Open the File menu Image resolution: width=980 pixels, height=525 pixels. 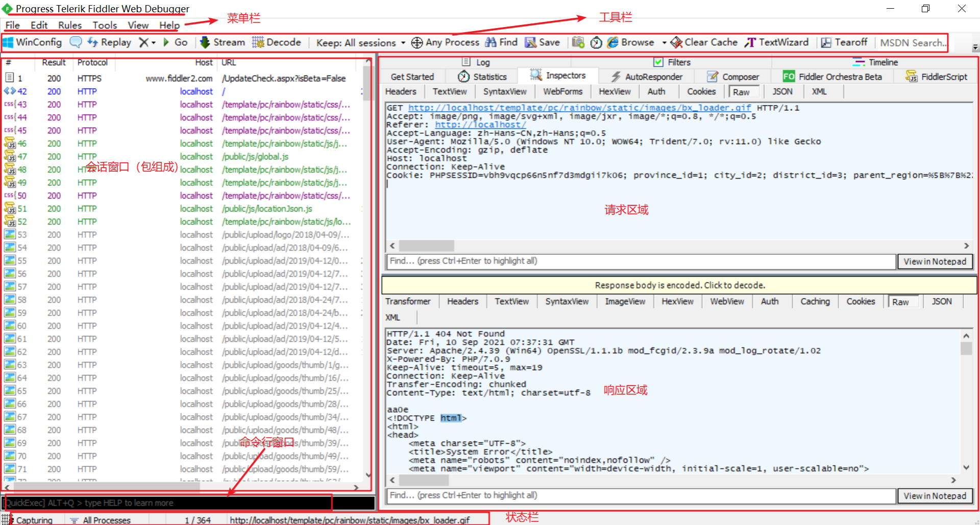pyautogui.click(x=13, y=25)
